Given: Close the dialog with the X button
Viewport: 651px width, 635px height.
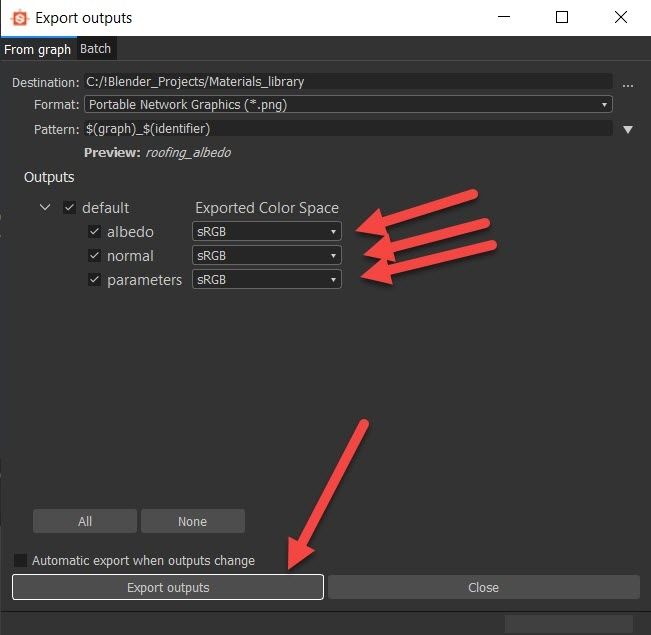Looking at the screenshot, I should point(621,17).
